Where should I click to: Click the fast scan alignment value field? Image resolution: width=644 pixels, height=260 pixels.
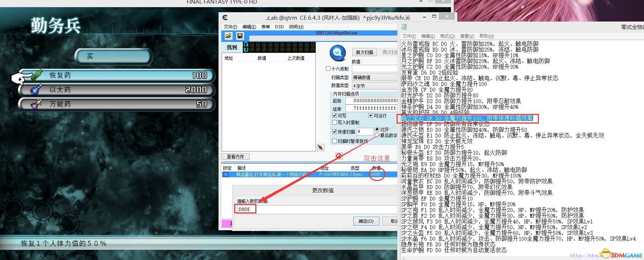[365, 131]
